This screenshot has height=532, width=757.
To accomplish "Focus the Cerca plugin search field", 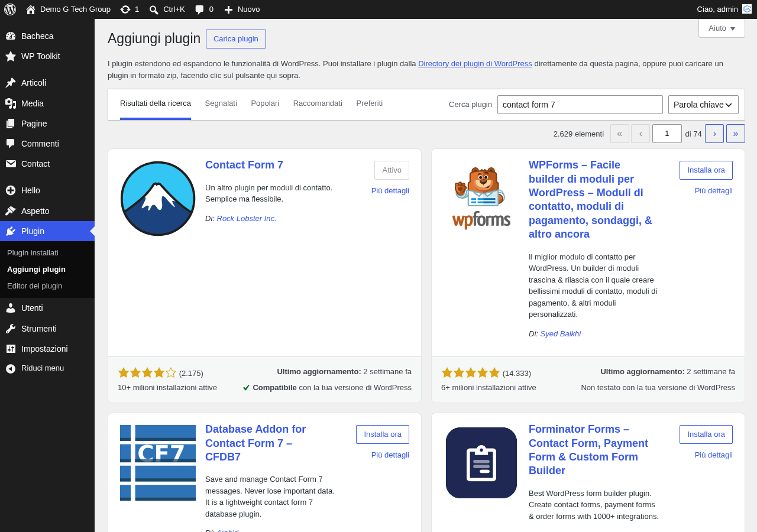I will coord(580,105).
